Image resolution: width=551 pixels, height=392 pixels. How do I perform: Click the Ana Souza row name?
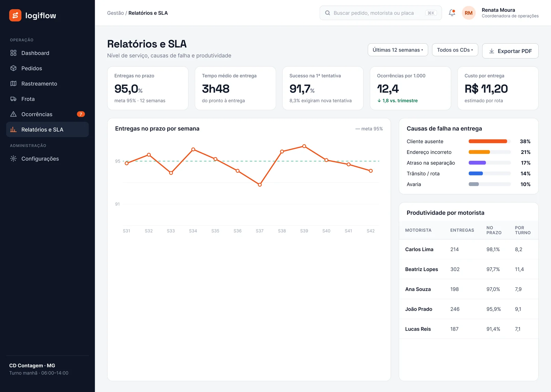tap(418, 289)
